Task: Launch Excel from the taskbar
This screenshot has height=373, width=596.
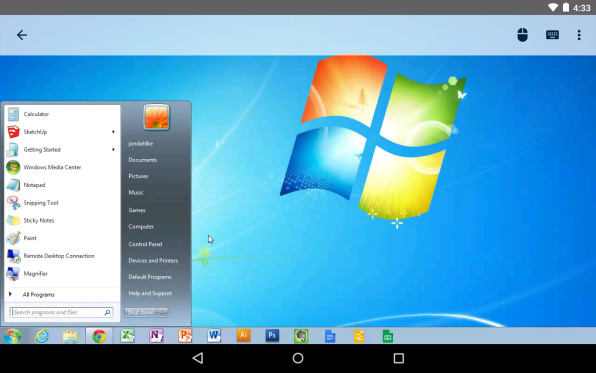Action: tap(128, 336)
